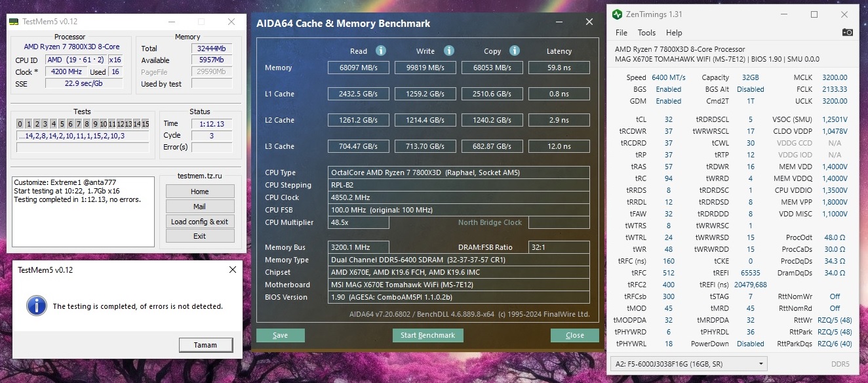The width and height of the screenshot is (868, 383).
Task: Open the Help menu in ZenTimings
Action: [x=674, y=33]
